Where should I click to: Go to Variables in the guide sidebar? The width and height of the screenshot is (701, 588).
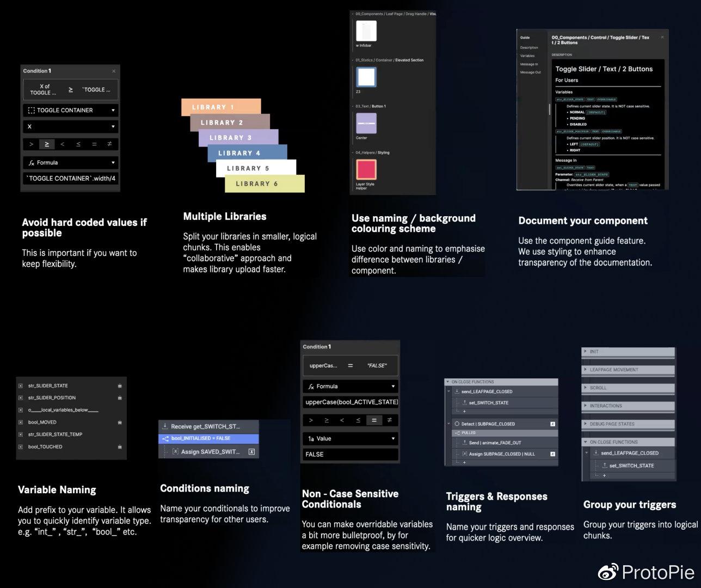tap(527, 56)
